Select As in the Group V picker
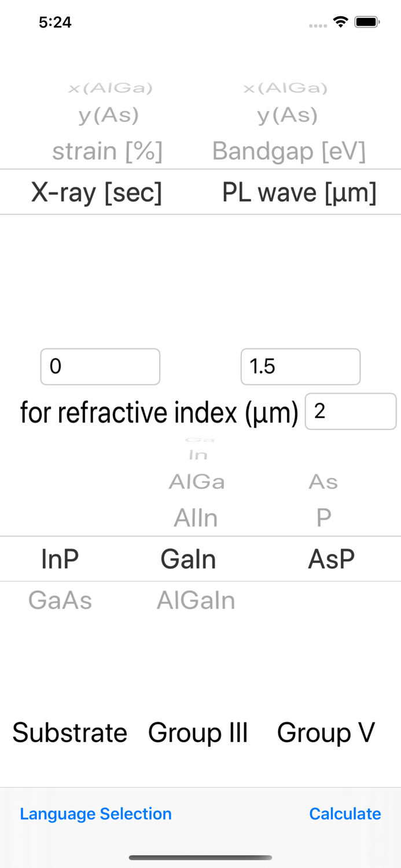Viewport: 401px width, 868px height. point(323,482)
